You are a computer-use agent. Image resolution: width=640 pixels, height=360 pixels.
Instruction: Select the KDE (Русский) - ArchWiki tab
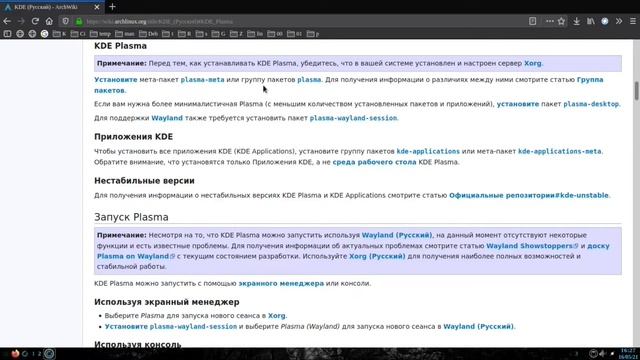click(x=52, y=7)
